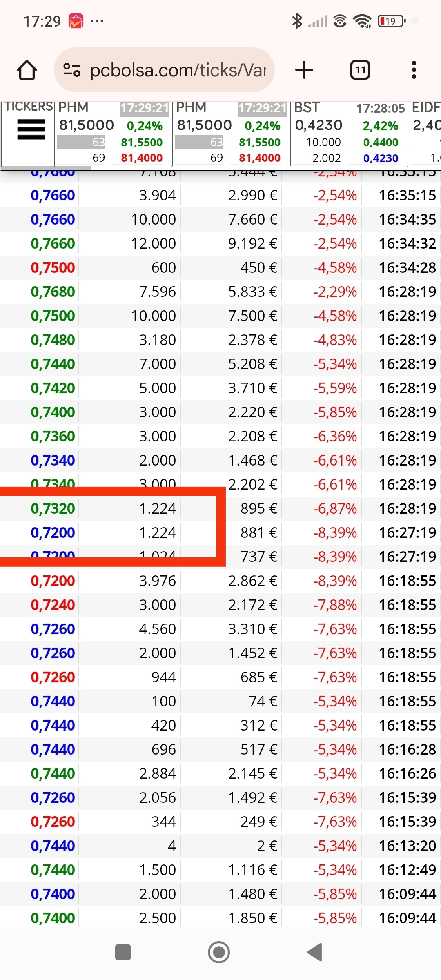Tap volume 2.884

coord(158,774)
